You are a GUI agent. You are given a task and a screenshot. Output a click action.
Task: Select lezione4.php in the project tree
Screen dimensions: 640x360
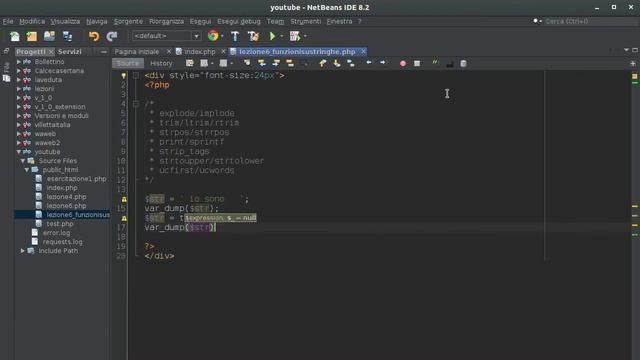click(x=66, y=197)
